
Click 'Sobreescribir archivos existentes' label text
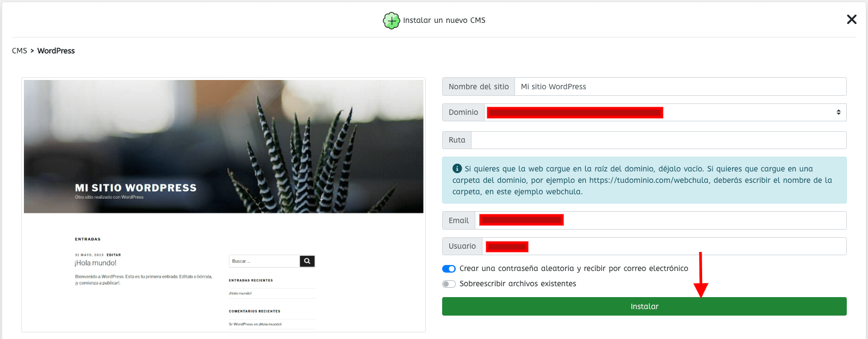click(x=518, y=283)
